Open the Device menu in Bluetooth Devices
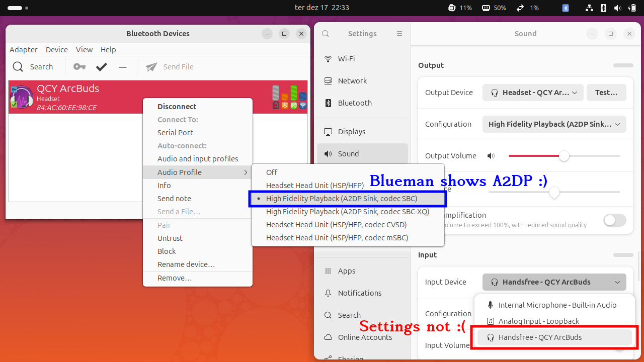The width and height of the screenshot is (644, 362). pos(57,50)
